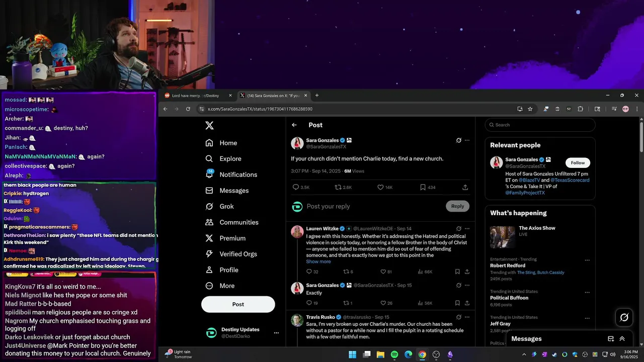The image size is (644, 362).
Task: Open a new browser tab
Action: (316, 96)
